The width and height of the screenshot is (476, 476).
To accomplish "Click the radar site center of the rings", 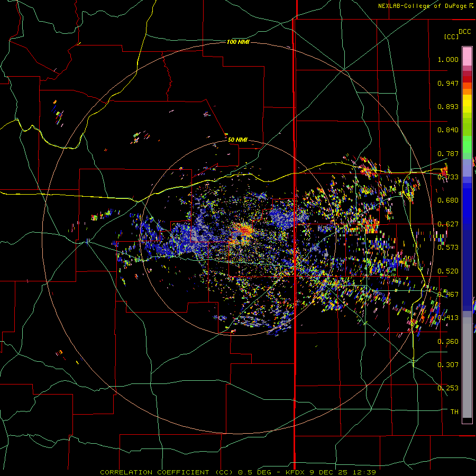I will pos(237,237).
